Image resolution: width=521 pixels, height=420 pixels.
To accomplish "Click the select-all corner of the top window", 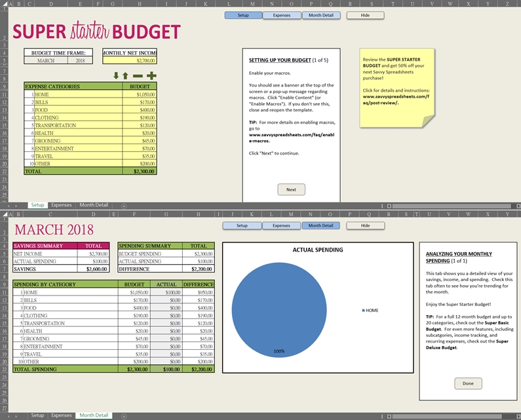I will tap(5, 4).
